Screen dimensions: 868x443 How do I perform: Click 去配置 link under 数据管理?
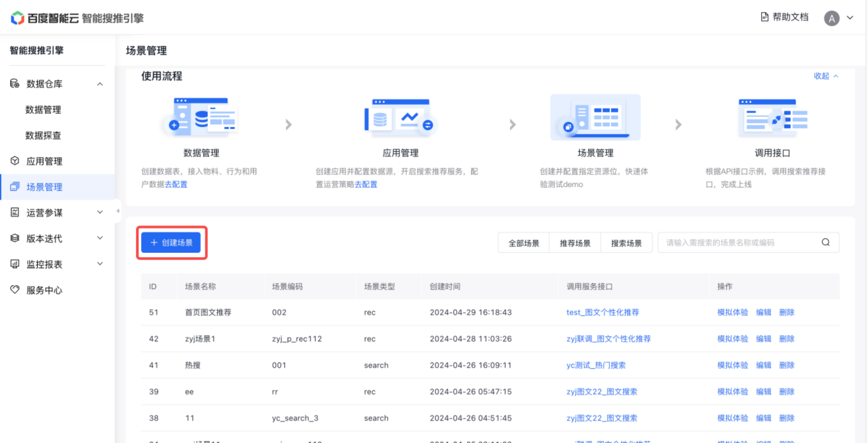(x=176, y=184)
